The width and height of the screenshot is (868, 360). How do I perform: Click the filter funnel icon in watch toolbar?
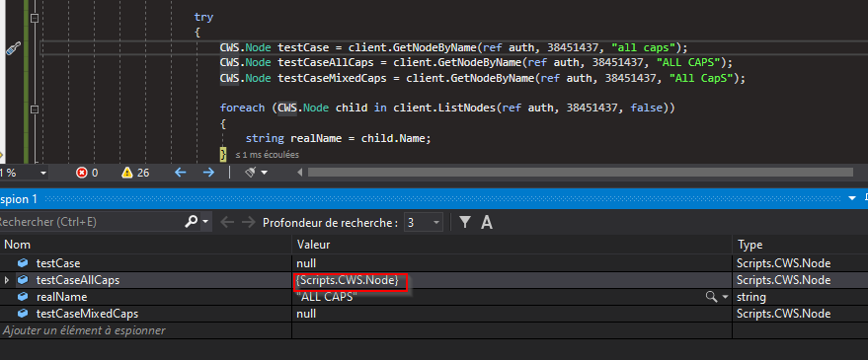[x=465, y=222]
